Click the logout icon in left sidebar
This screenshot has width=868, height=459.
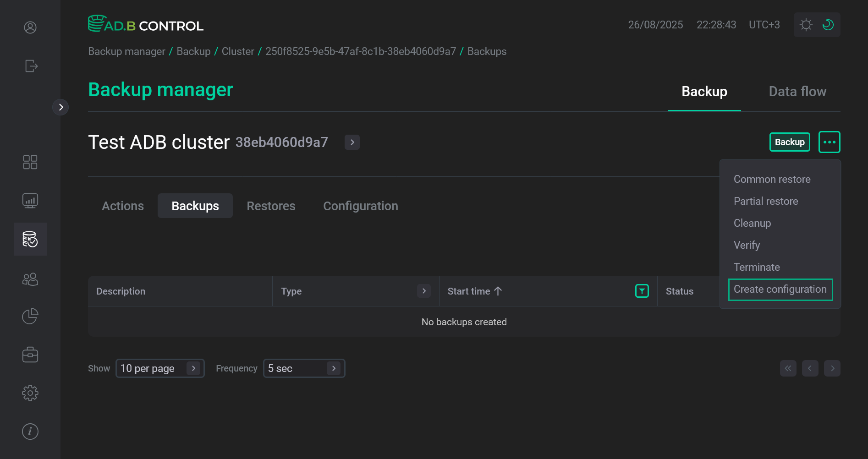point(30,66)
